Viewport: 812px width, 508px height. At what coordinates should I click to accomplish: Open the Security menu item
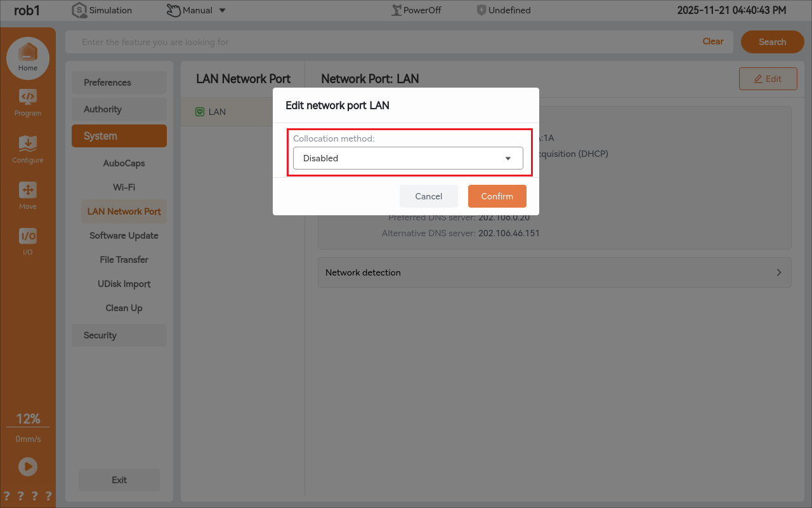[x=119, y=335]
